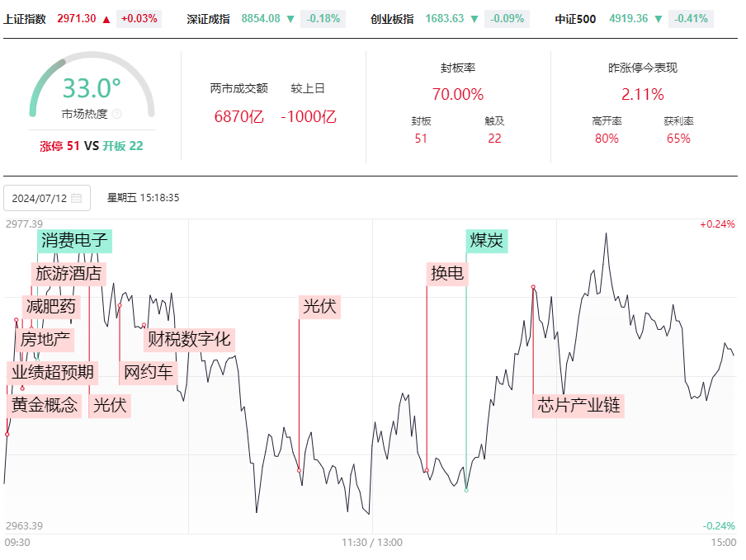Click the green down arrow beside 深证成指
Screen dimensions: 746x560
click(x=290, y=20)
